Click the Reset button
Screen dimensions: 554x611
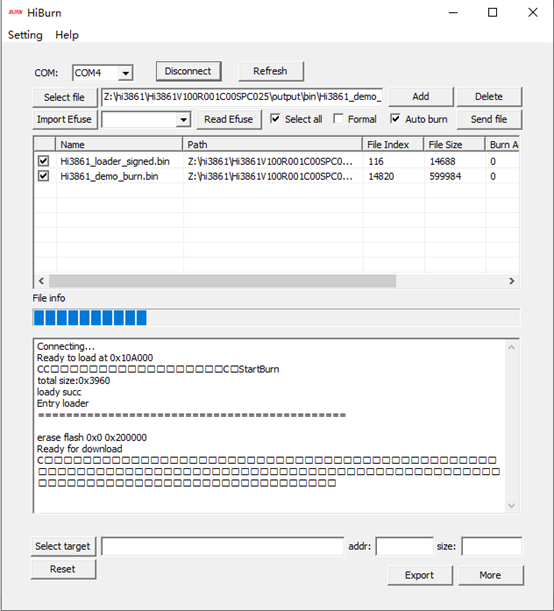[x=63, y=569]
